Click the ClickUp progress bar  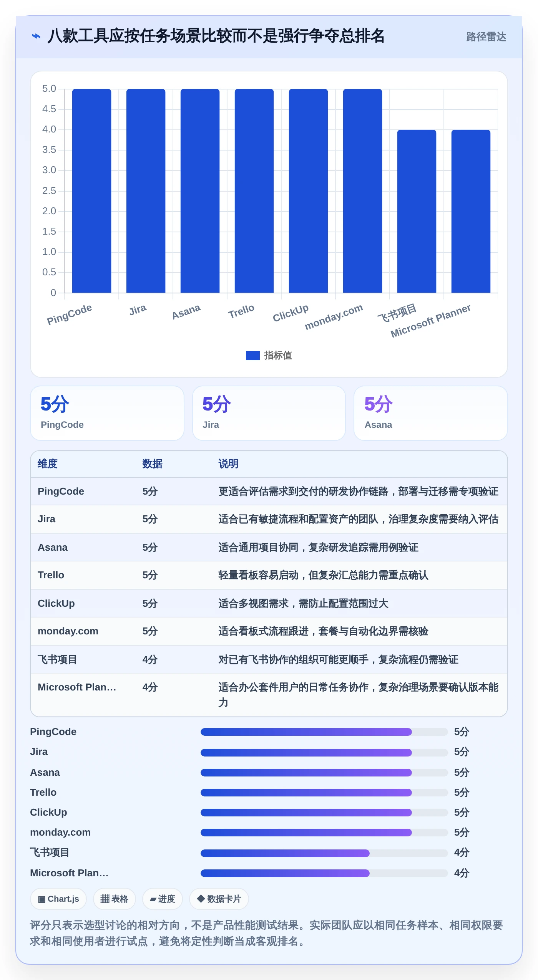coord(324,813)
